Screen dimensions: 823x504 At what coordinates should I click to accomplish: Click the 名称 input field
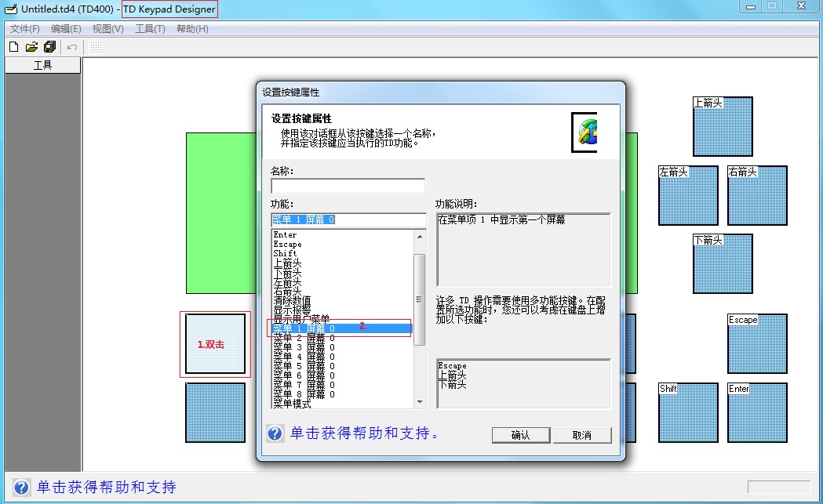[348, 187]
